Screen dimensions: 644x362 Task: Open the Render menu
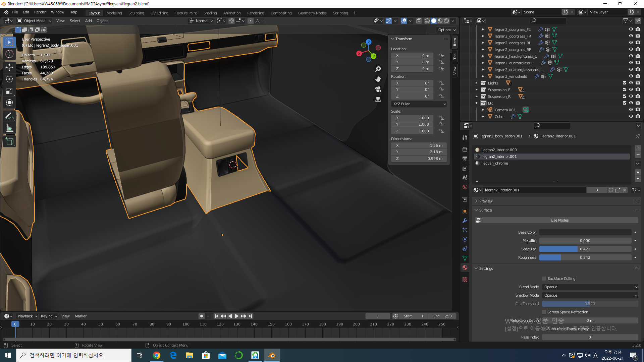40,12
